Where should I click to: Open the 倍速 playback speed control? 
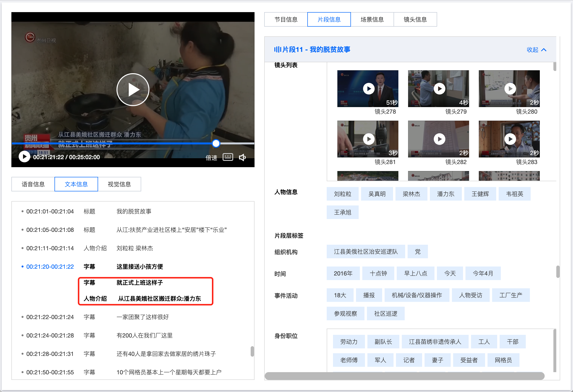pos(211,158)
